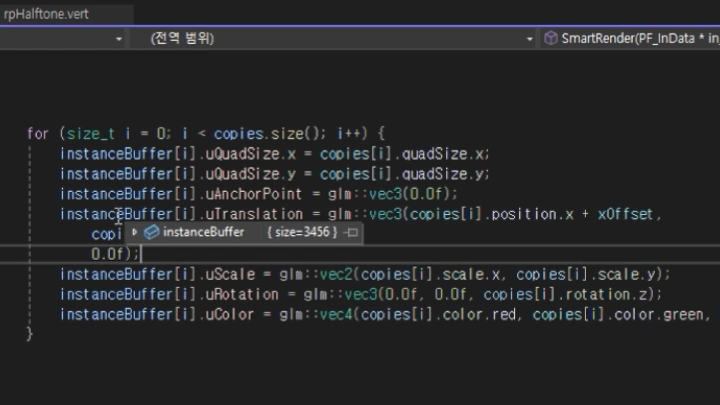Click 'xOffset' variable in the code
The image size is (720, 405).
click(625, 214)
